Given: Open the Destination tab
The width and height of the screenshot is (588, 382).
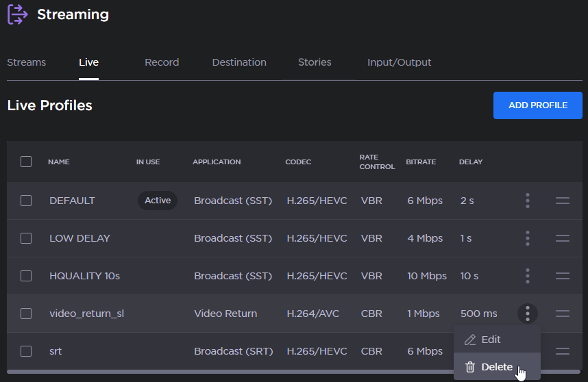Looking at the screenshot, I should point(239,62).
